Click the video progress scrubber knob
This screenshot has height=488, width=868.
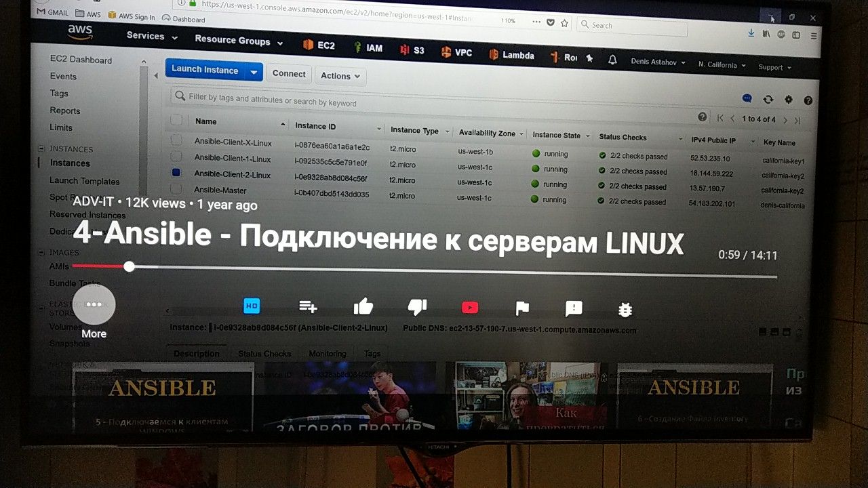[129, 266]
